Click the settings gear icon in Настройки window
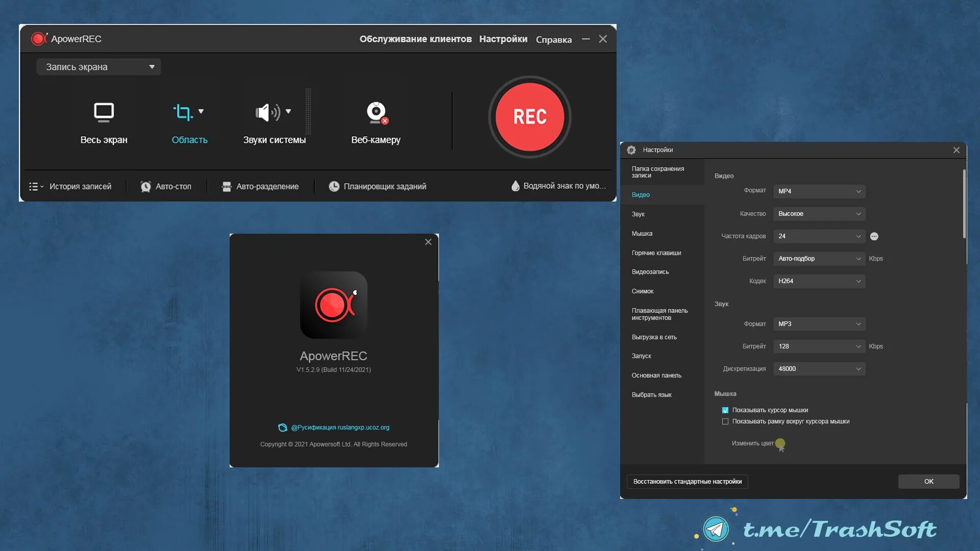Screen dimensions: 980x551 point(631,150)
